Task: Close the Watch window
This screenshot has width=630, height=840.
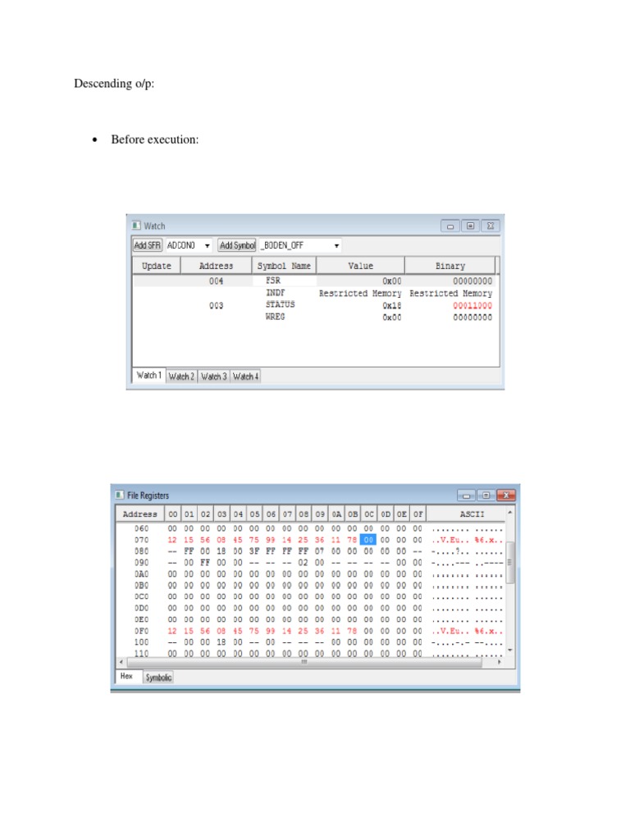Action: click(x=491, y=226)
